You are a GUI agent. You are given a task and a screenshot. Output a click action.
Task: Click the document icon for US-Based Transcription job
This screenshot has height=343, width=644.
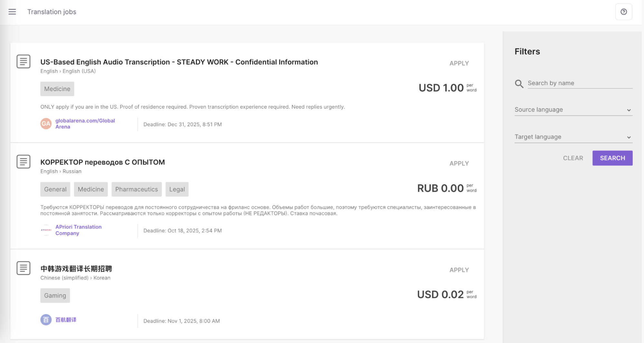pos(24,61)
